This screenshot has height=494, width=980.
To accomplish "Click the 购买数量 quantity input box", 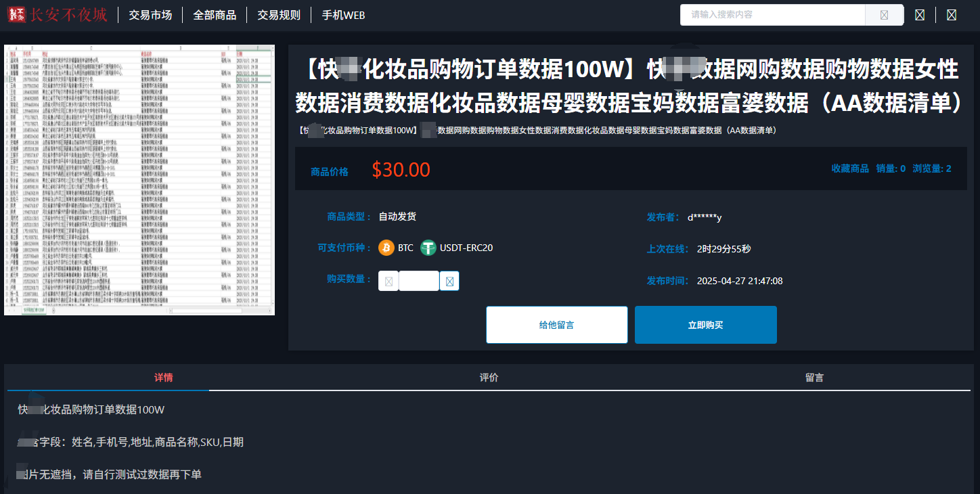I will [419, 281].
